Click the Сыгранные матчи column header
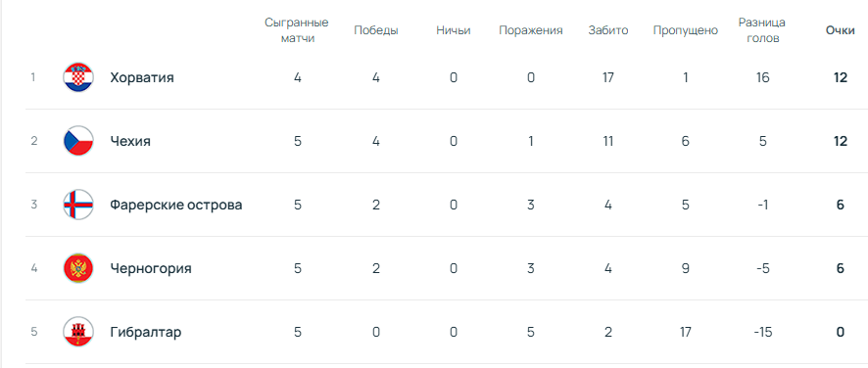The image size is (868, 368). coord(297,30)
